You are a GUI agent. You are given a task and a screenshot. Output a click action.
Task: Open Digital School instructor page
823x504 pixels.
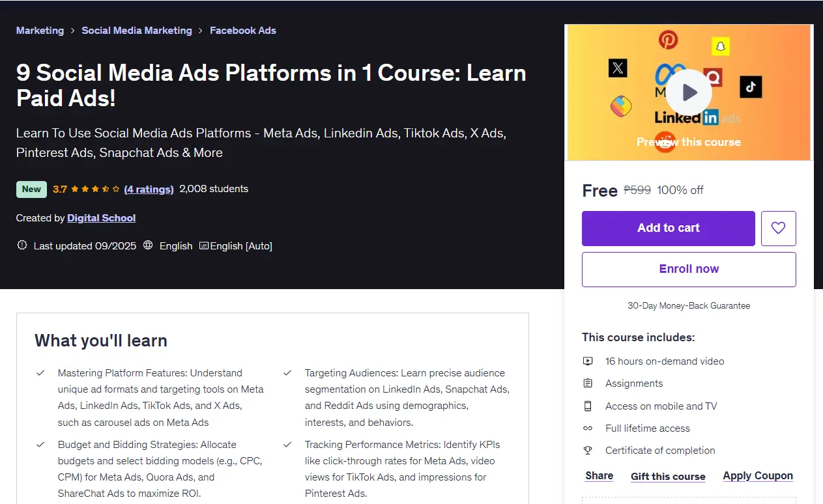[101, 217]
